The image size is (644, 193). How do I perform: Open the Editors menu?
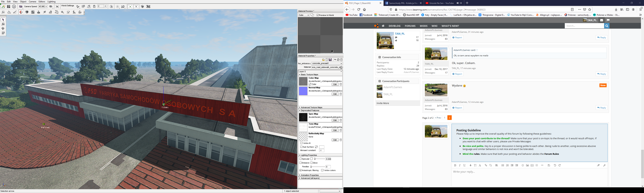tap(42, 1)
